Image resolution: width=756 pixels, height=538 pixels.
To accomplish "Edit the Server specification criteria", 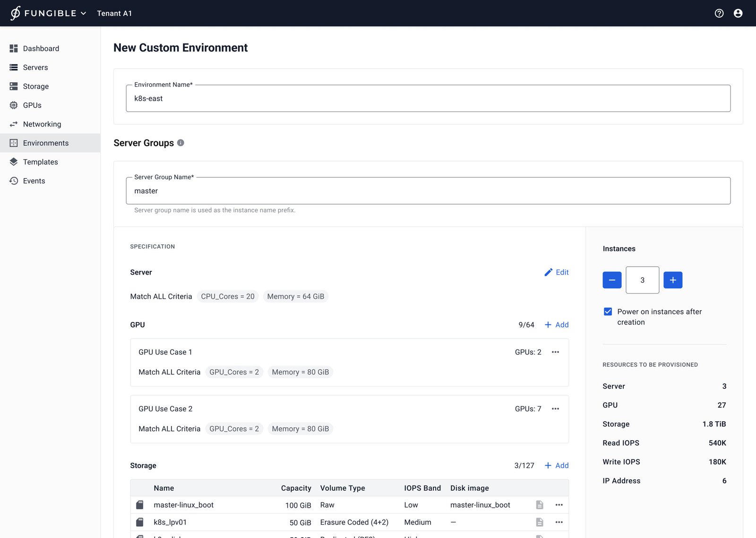I will click(x=556, y=272).
